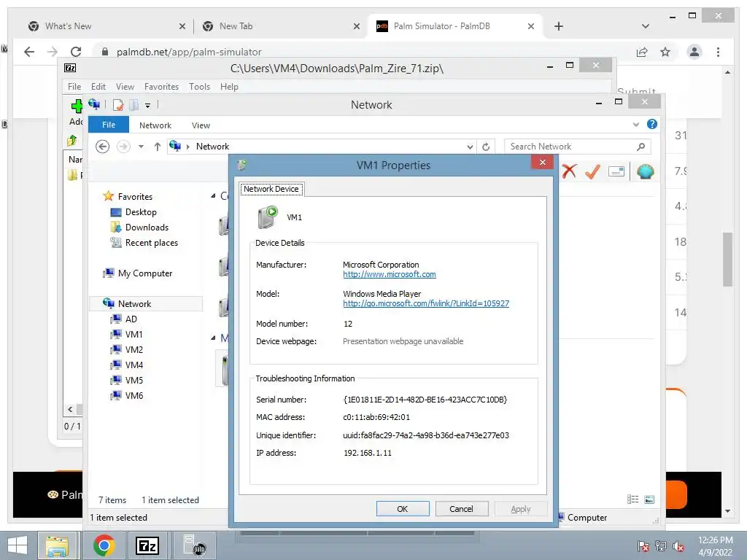Click the Properties quick access toolbar icon
747x560 pixels.
(117, 105)
